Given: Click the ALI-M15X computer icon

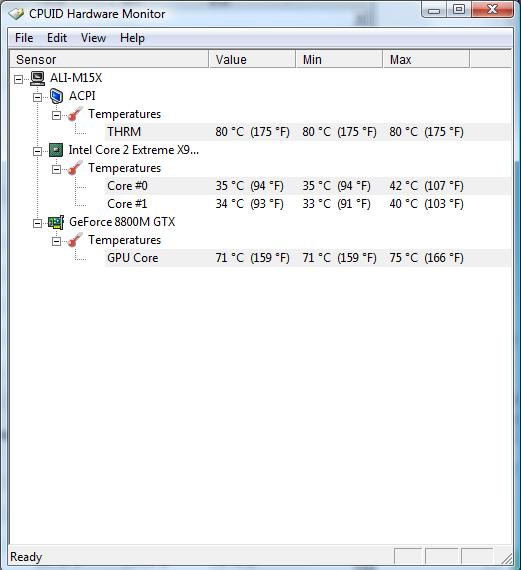Looking at the screenshot, I should click(37, 78).
